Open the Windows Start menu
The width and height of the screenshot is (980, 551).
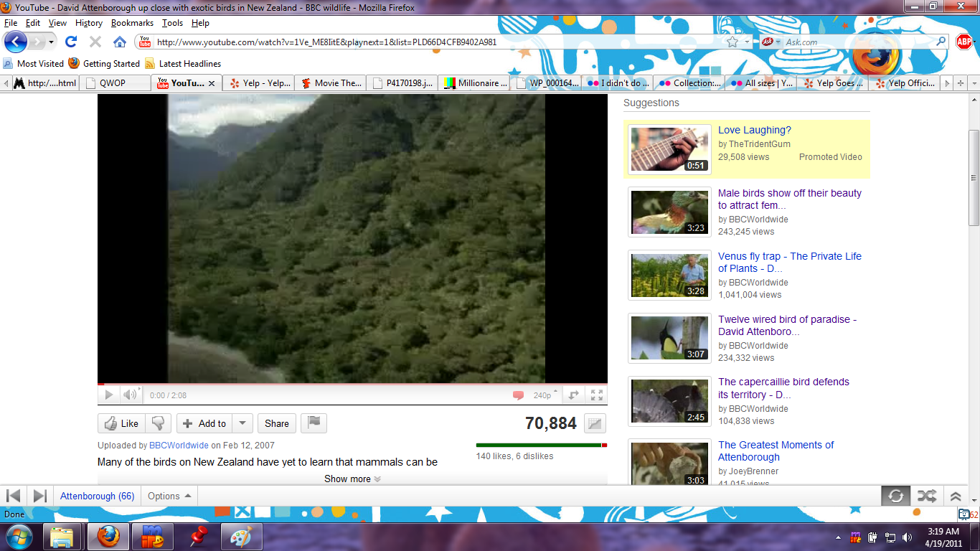pos(19,537)
